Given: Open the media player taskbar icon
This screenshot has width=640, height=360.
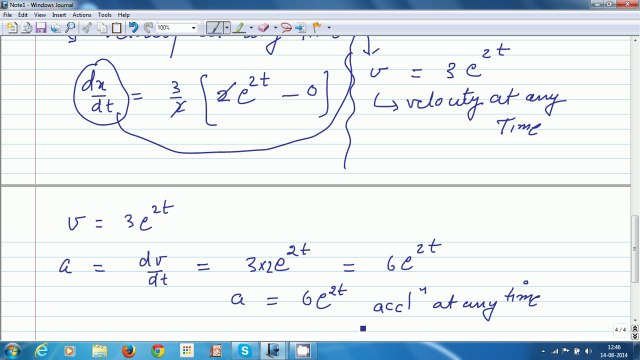Looking at the screenshot, I should pos(69,351).
